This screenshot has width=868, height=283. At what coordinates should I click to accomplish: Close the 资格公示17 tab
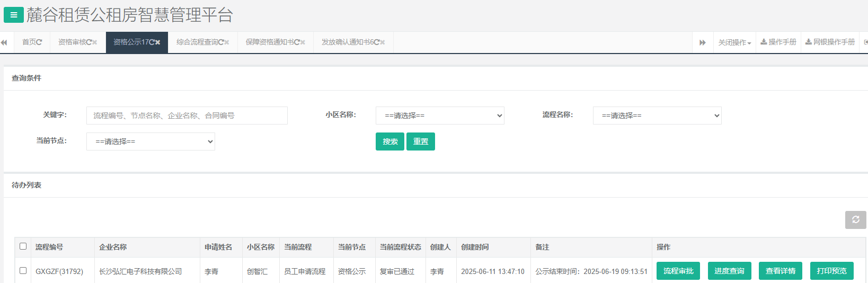point(158,42)
